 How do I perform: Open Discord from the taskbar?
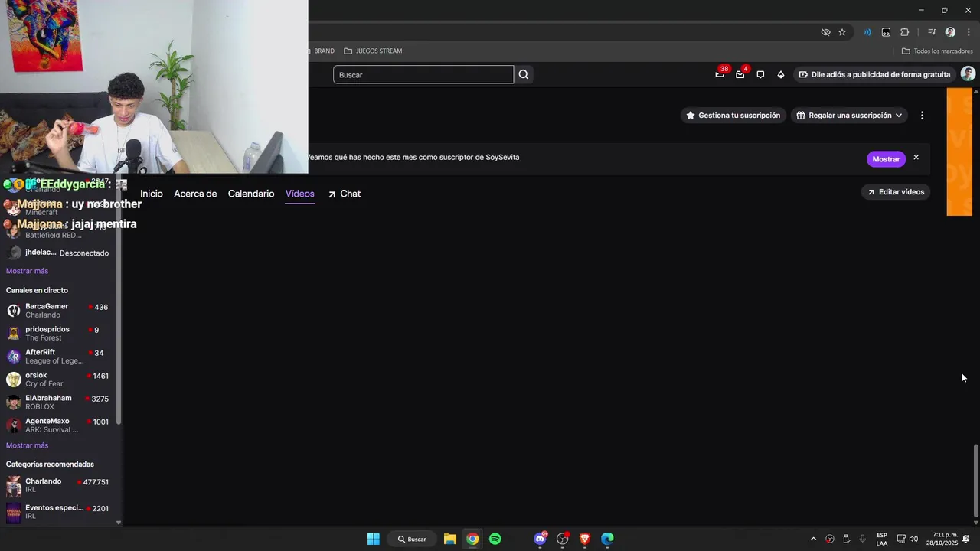(x=541, y=539)
